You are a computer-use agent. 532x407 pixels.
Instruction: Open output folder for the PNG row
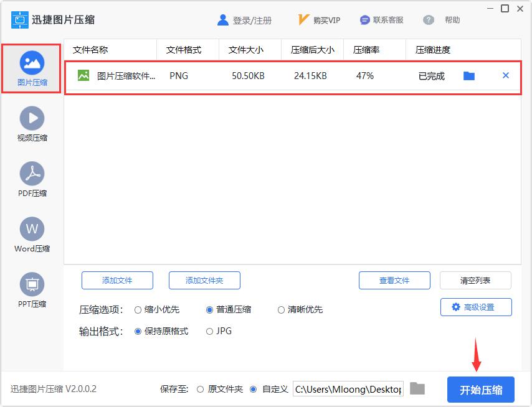469,76
